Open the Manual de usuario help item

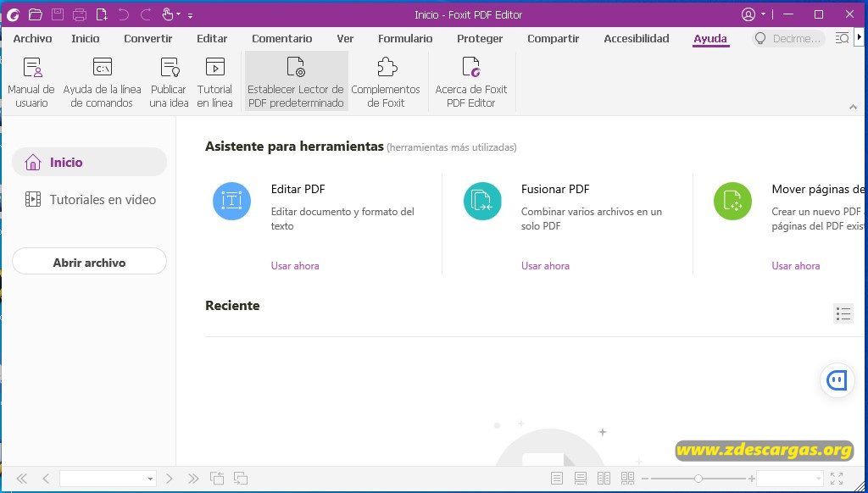click(31, 82)
